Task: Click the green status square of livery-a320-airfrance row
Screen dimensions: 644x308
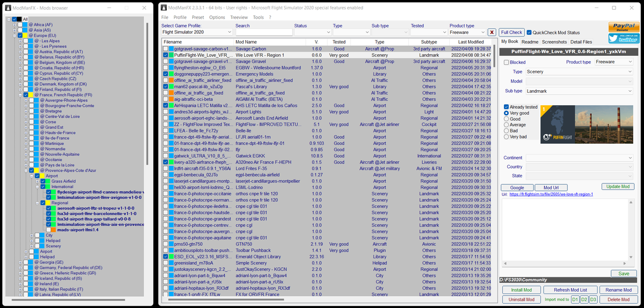Action: 172,162
